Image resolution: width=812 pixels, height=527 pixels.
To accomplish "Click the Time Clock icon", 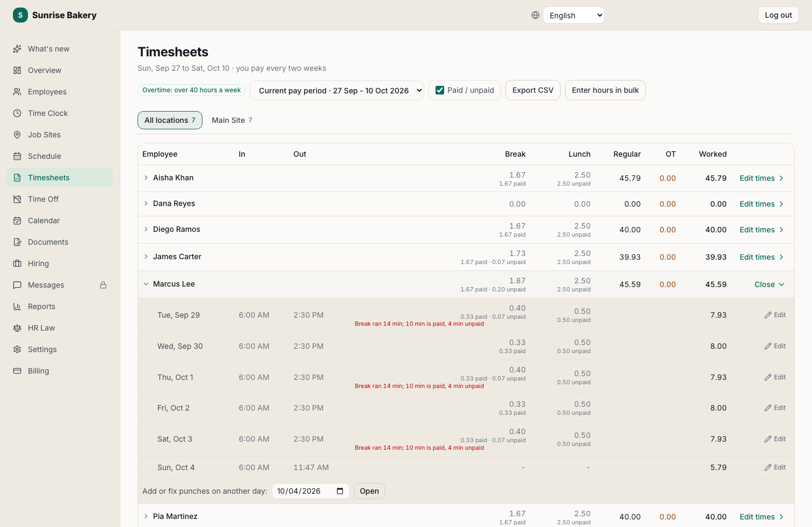I will (x=17, y=113).
